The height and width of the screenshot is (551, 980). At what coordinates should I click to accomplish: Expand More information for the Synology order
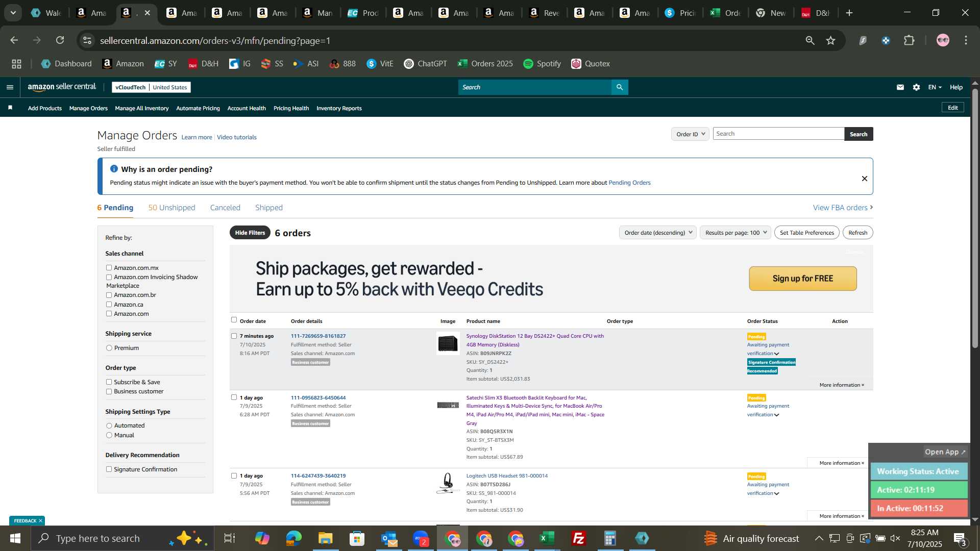(842, 385)
